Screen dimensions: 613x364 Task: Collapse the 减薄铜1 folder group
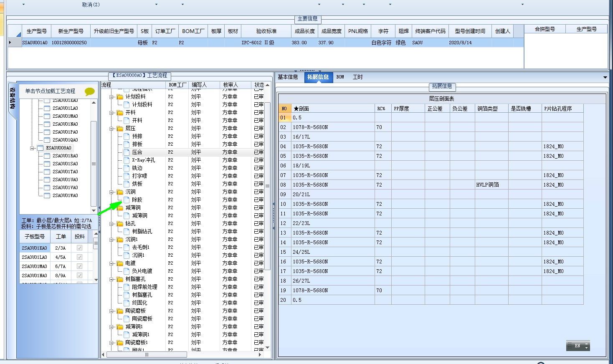click(112, 327)
